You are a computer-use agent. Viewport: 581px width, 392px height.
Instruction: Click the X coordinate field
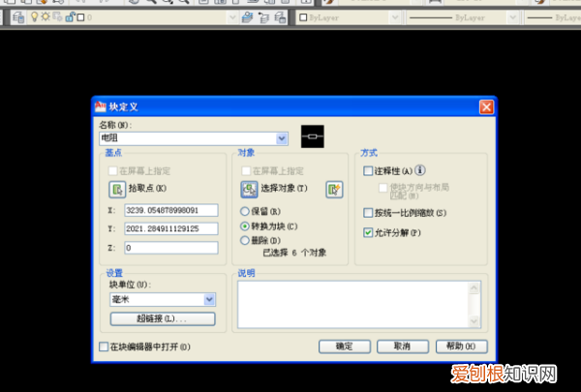tap(171, 210)
